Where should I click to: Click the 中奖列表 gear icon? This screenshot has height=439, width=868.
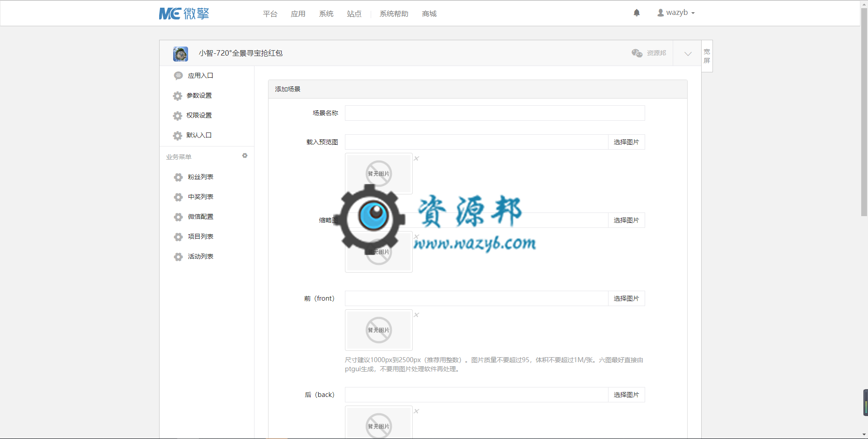[179, 197]
